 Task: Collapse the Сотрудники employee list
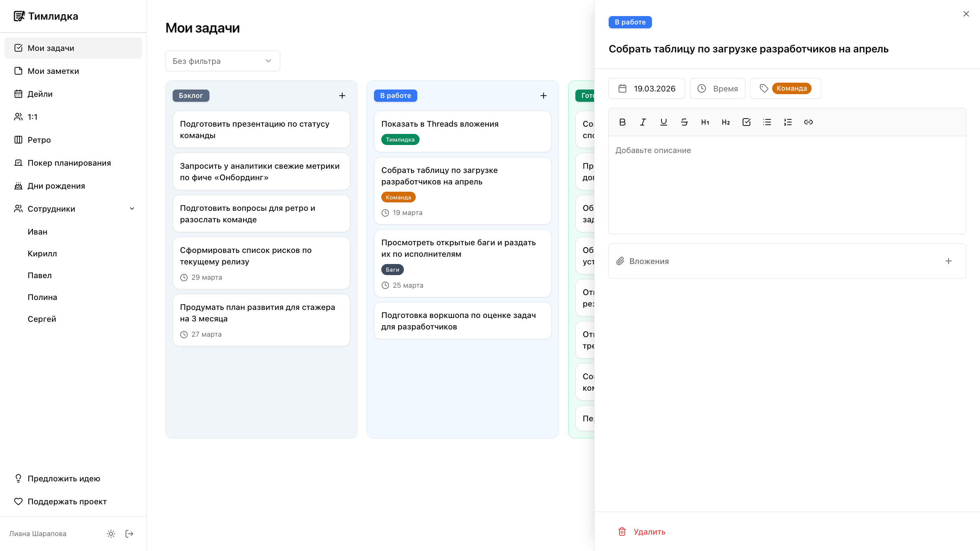132,209
